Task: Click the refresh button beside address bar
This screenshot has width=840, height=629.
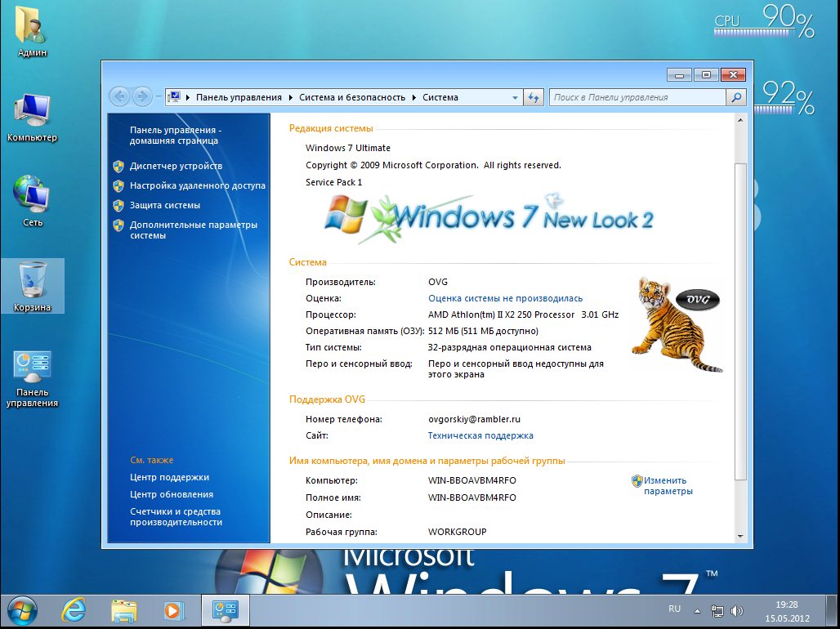Action: tap(534, 97)
